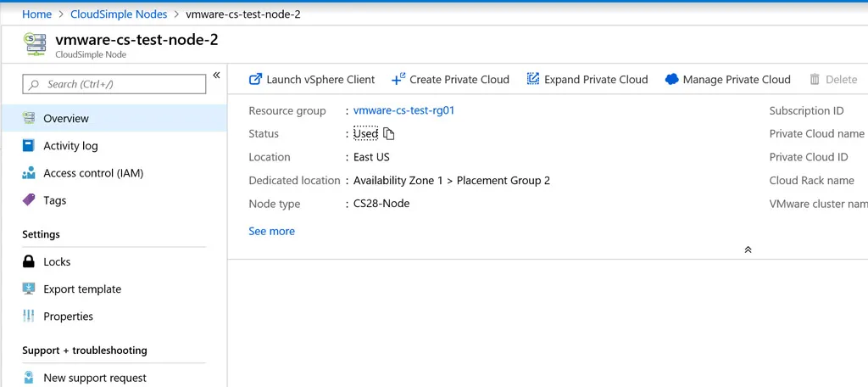Click the vmware-cs-test-node-2 page title
Screen dimensions: 868x387
pos(136,40)
